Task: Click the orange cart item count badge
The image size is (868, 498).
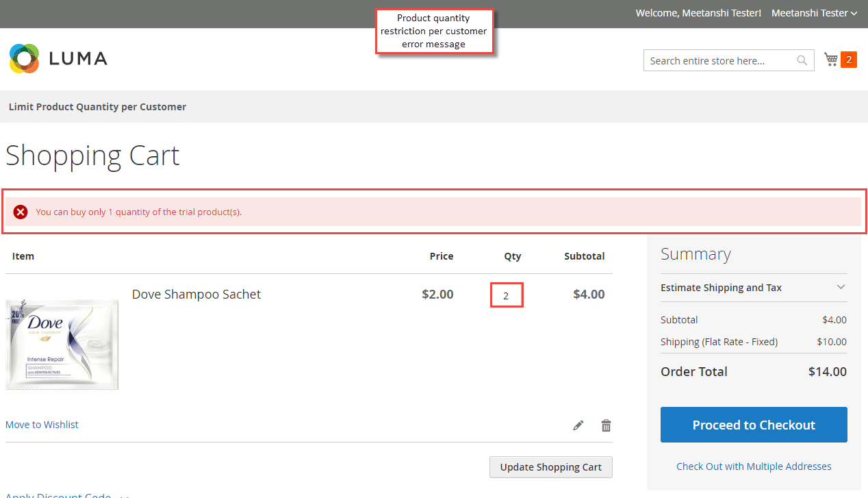Action: [849, 60]
